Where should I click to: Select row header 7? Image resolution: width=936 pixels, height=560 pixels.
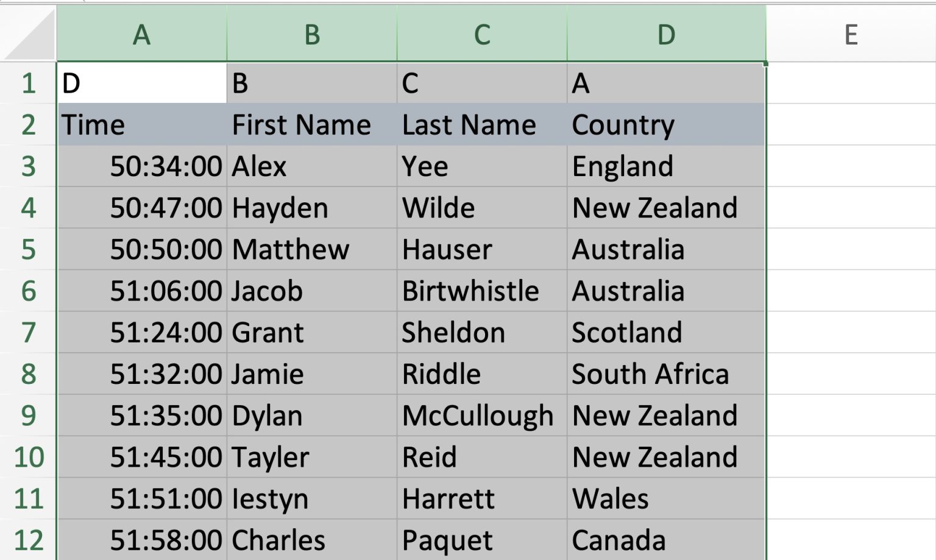[x=27, y=332]
